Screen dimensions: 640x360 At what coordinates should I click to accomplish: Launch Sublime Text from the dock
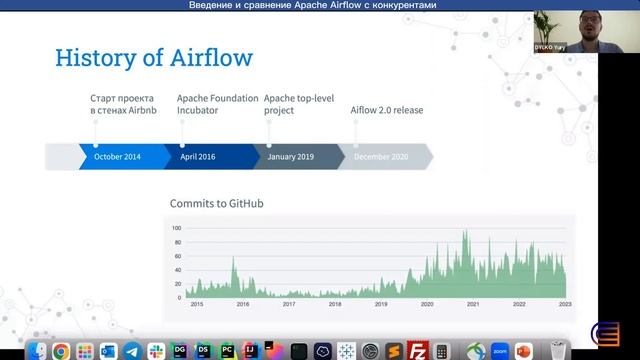coord(394,351)
